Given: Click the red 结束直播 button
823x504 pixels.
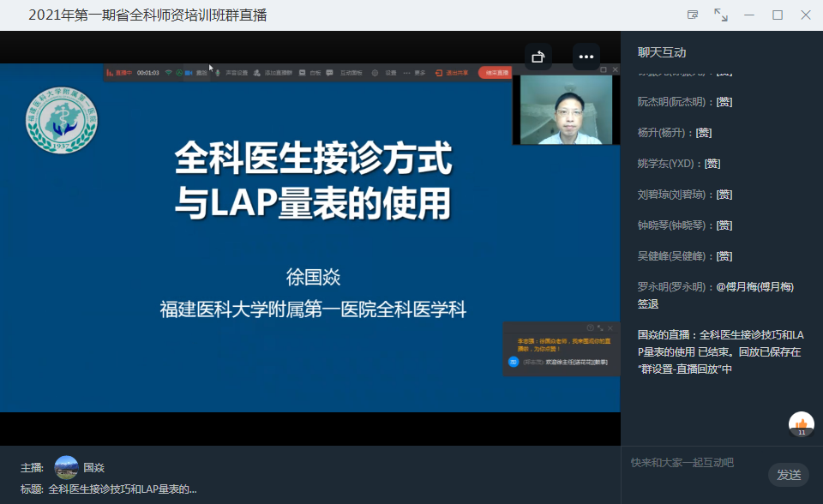Looking at the screenshot, I should click(494, 73).
